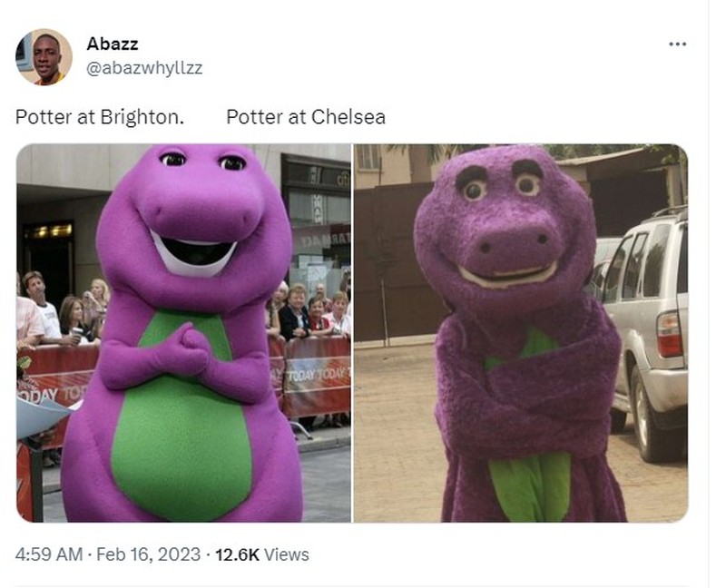The height and width of the screenshot is (588, 726).
Task: Click the TODAY banner barricade in left photo
Action: pyautogui.click(x=316, y=377)
